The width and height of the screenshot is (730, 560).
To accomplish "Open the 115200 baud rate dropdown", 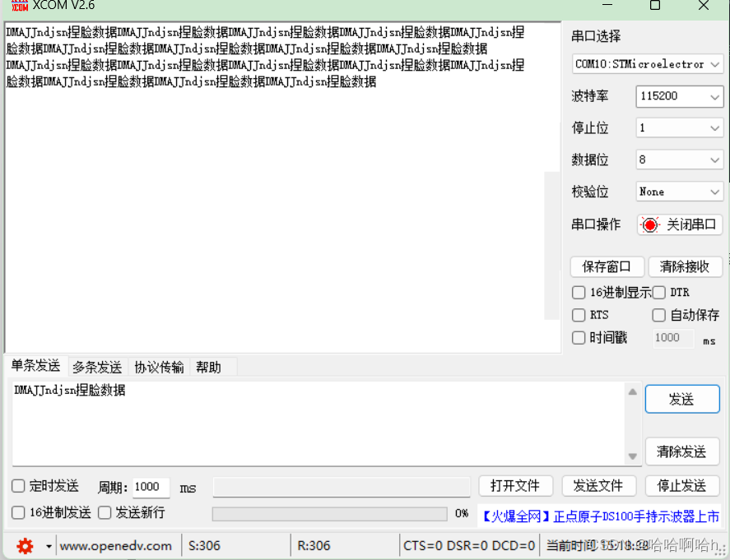I will tap(679, 96).
